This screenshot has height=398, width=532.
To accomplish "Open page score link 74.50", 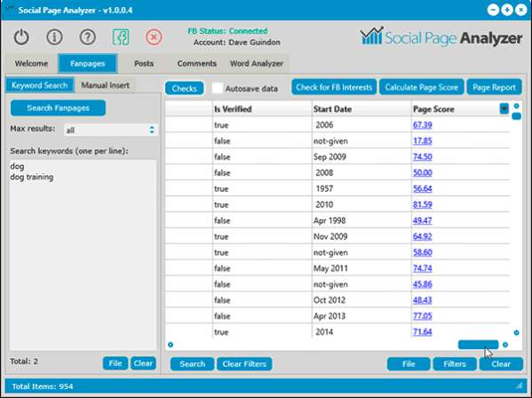I will (x=423, y=156).
